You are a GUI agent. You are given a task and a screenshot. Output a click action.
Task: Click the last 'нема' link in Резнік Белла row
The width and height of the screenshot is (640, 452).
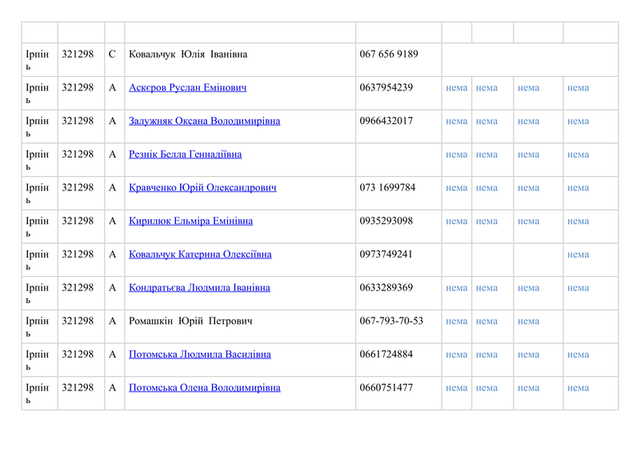[578, 155]
